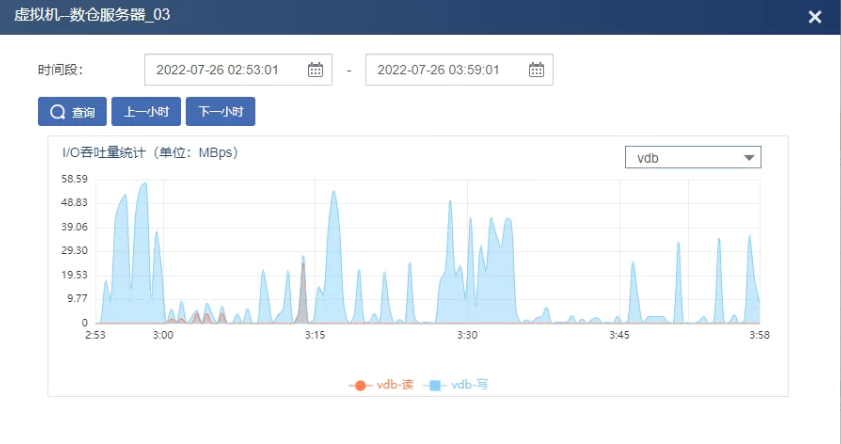The height and width of the screenshot is (444, 841).
Task: Click the 19.53 y-axis value label
Action: pos(75,275)
